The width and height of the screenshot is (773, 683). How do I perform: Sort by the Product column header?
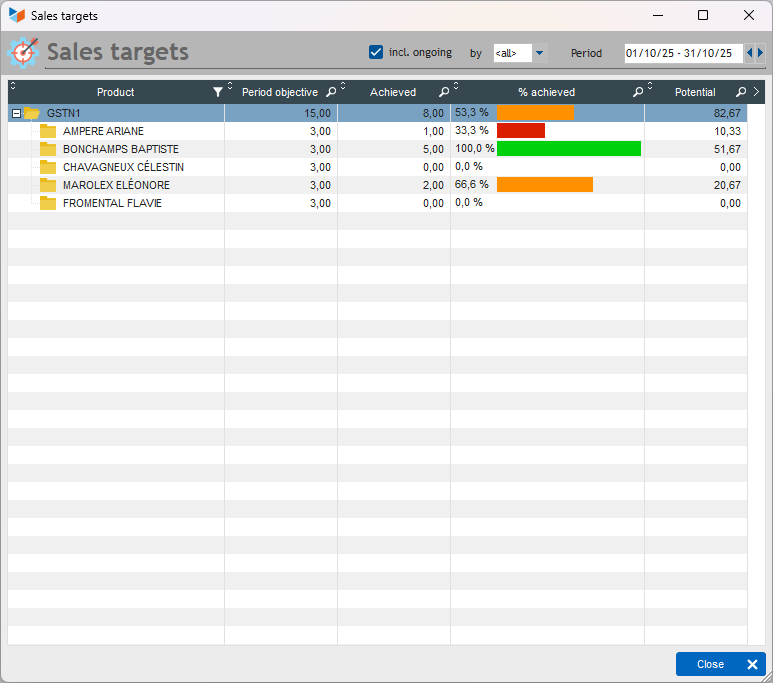click(115, 92)
